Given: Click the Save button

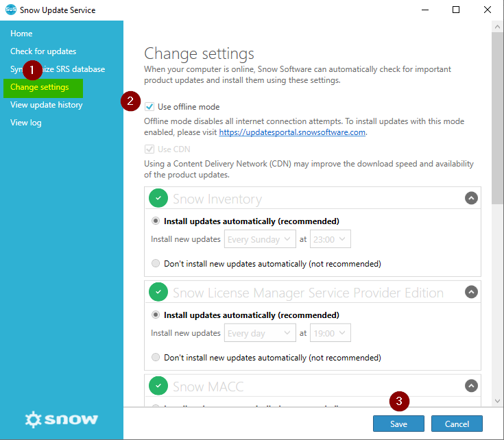Looking at the screenshot, I should click(x=398, y=424).
